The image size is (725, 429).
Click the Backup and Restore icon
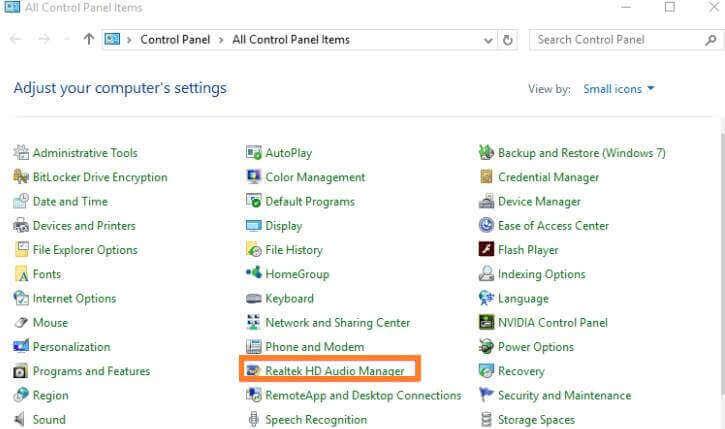tap(486, 152)
